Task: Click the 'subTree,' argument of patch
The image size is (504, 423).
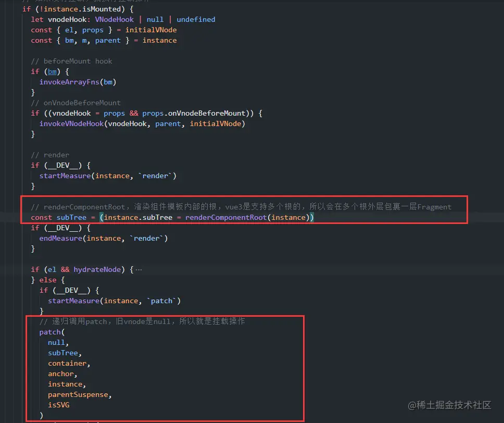Action: pyautogui.click(x=65, y=353)
